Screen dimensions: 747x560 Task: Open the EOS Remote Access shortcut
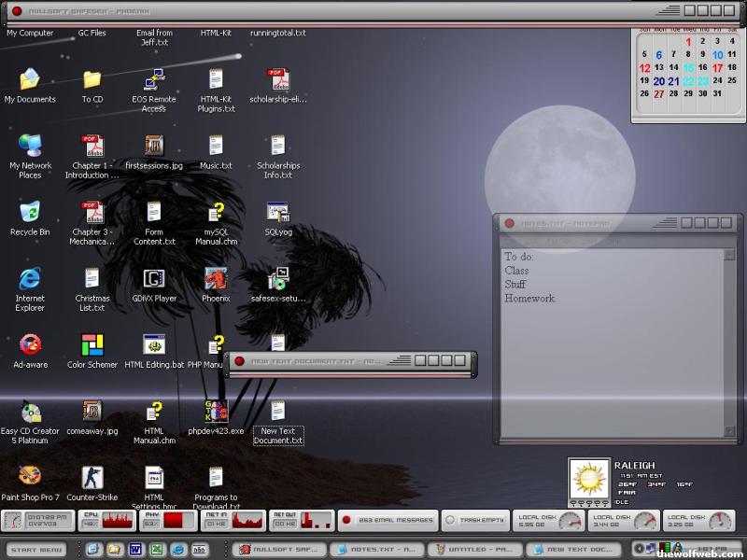tap(154, 80)
